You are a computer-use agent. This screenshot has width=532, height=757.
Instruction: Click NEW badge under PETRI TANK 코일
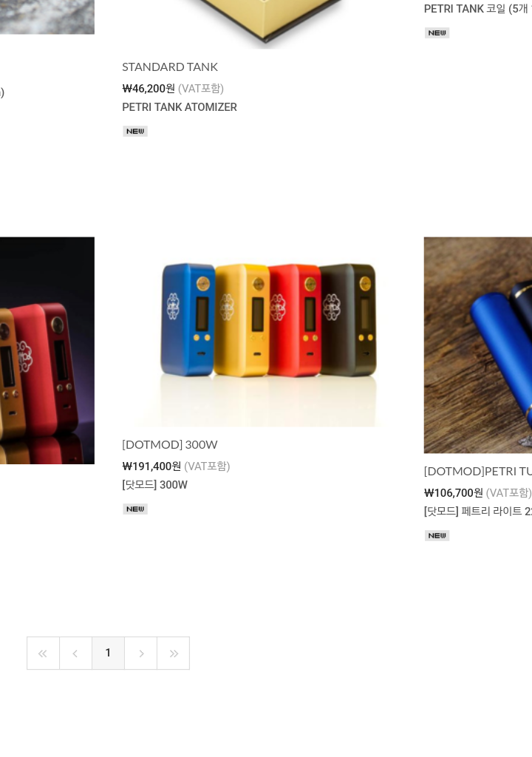click(437, 33)
